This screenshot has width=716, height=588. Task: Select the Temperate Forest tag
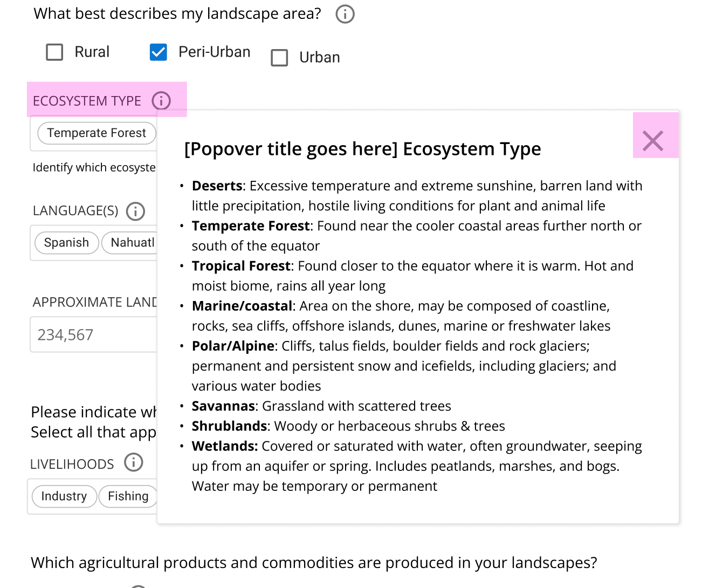point(96,133)
